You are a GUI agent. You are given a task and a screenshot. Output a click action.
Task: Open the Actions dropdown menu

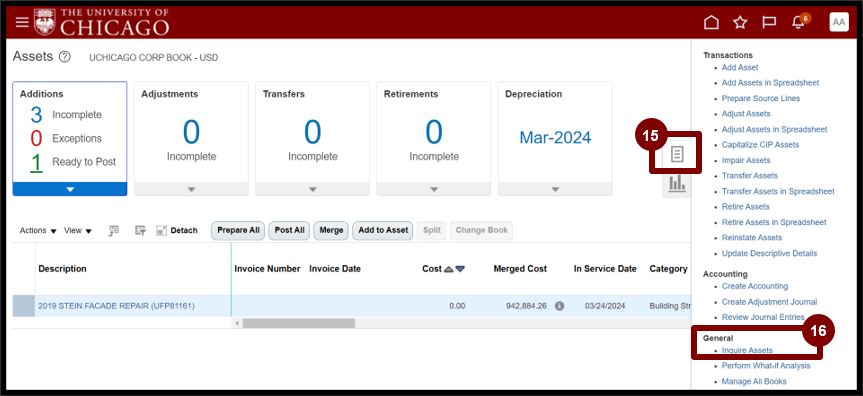pyautogui.click(x=38, y=231)
